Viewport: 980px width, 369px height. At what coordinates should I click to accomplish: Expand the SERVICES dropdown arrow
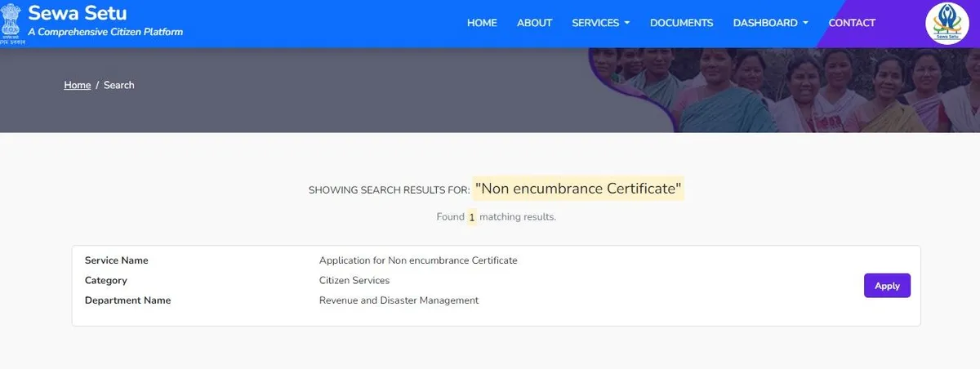click(x=627, y=23)
